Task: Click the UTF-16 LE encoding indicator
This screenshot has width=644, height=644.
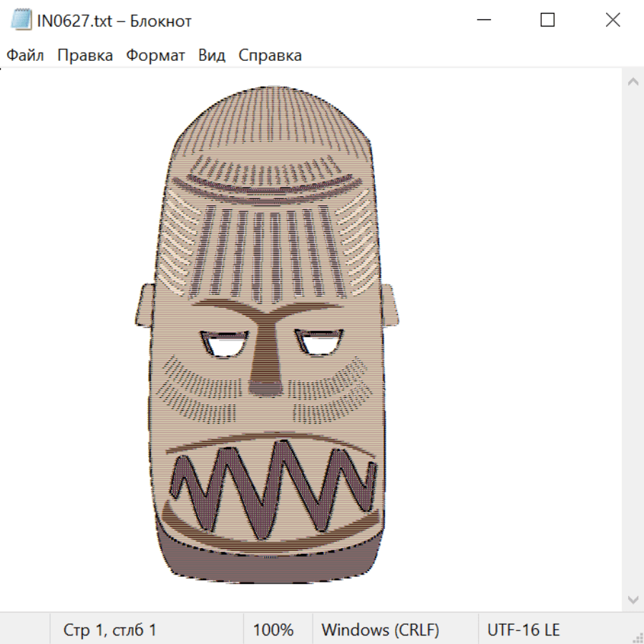Action: click(523, 630)
